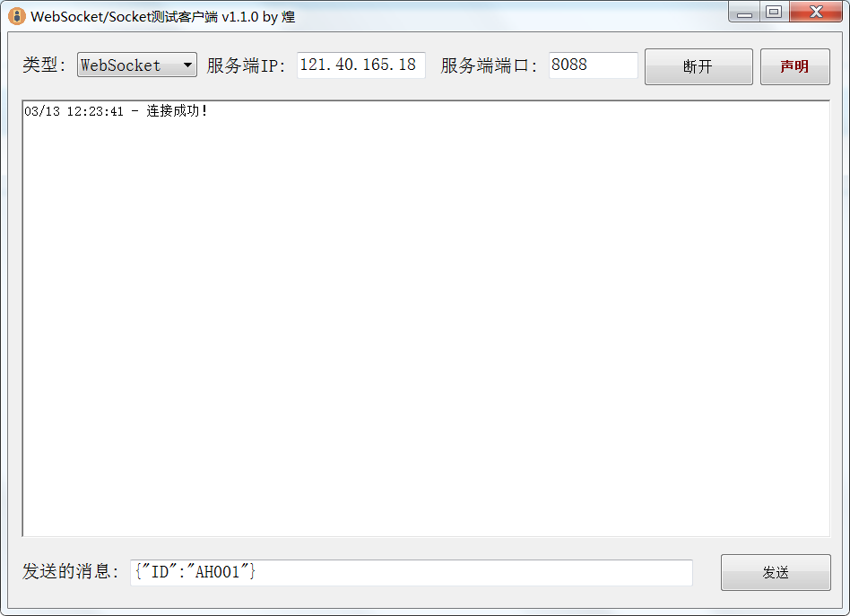
Task: Close the WebSocket client window
Action: pyautogui.click(x=816, y=12)
